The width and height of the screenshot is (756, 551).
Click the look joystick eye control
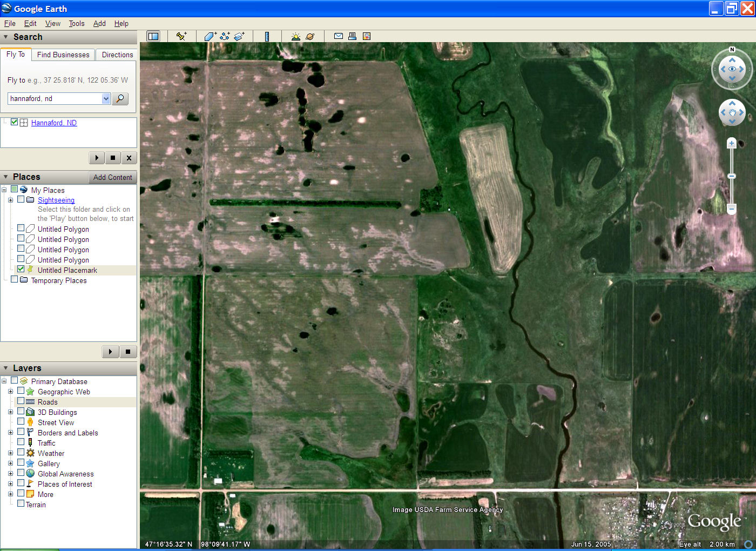pos(732,69)
